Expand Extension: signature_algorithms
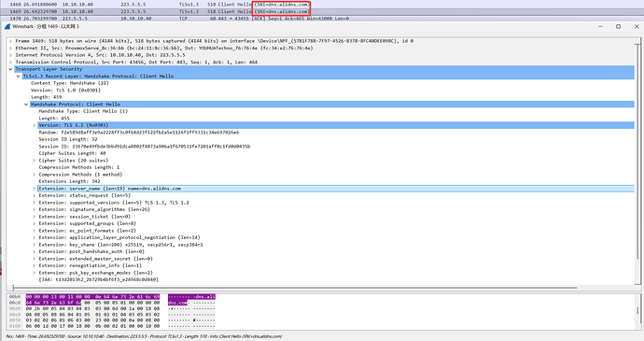Viewport: 644px width, 341px height. tap(35, 210)
